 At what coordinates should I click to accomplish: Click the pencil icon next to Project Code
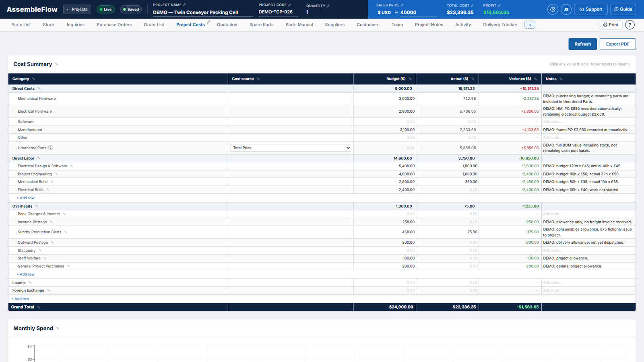pyautogui.click(x=289, y=5)
